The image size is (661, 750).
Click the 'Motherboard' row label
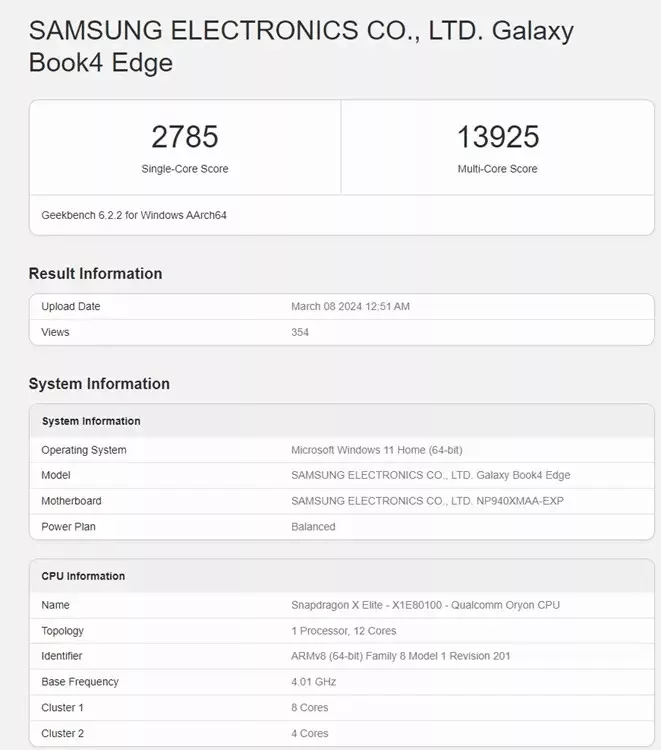[x=71, y=501]
